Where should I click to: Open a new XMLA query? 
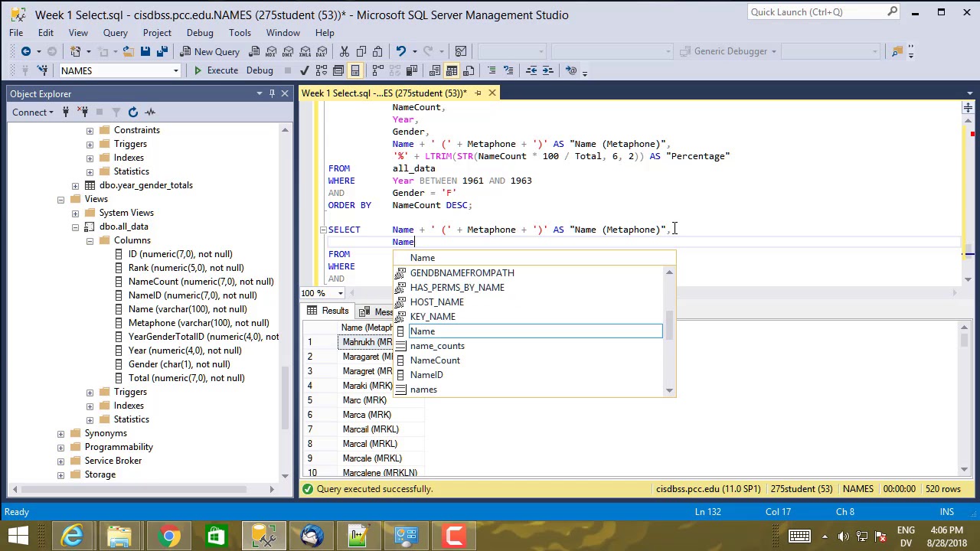tap(306, 51)
